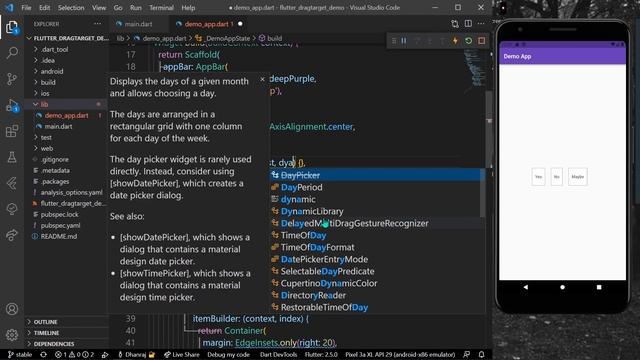Tap the Maybe box in emulator

click(578, 177)
